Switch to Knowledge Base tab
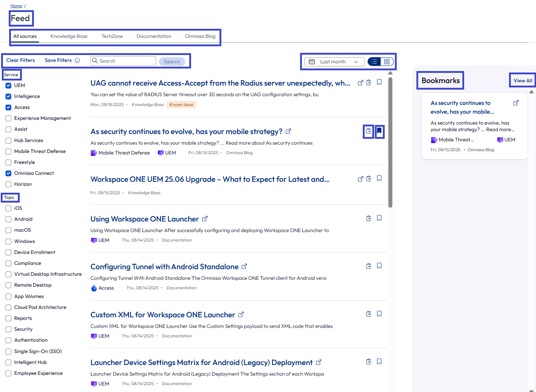 (69, 36)
